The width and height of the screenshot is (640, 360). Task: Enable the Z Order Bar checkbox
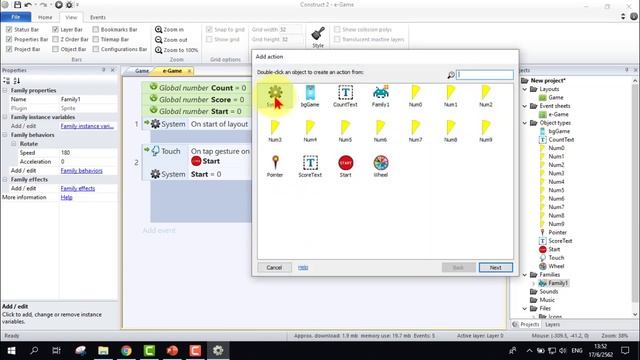[x=56, y=39]
